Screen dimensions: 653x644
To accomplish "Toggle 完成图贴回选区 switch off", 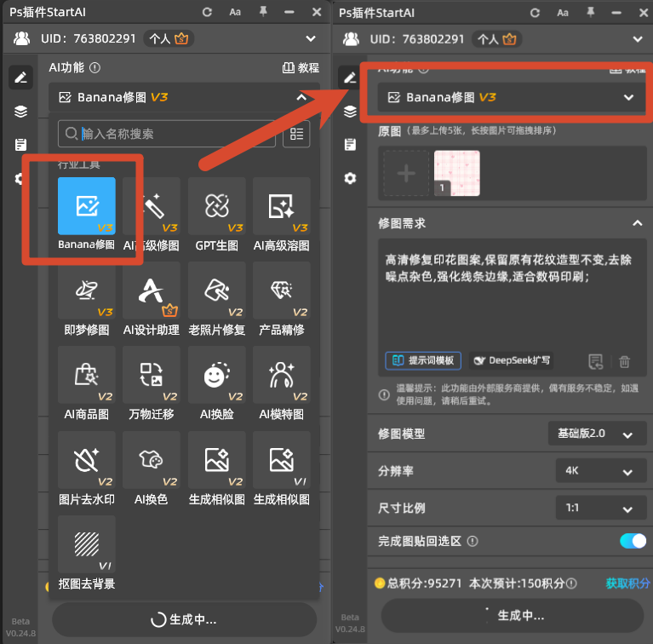I will point(633,541).
